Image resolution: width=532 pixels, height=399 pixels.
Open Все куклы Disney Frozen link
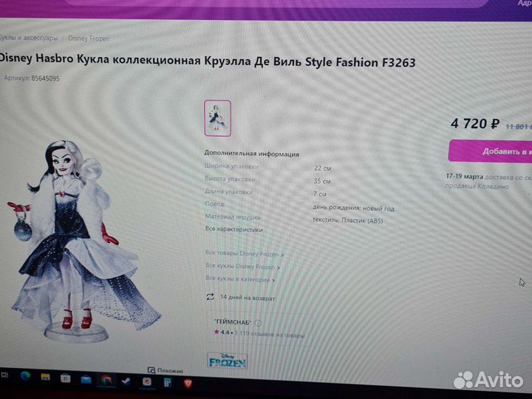(x=242, y=267)
